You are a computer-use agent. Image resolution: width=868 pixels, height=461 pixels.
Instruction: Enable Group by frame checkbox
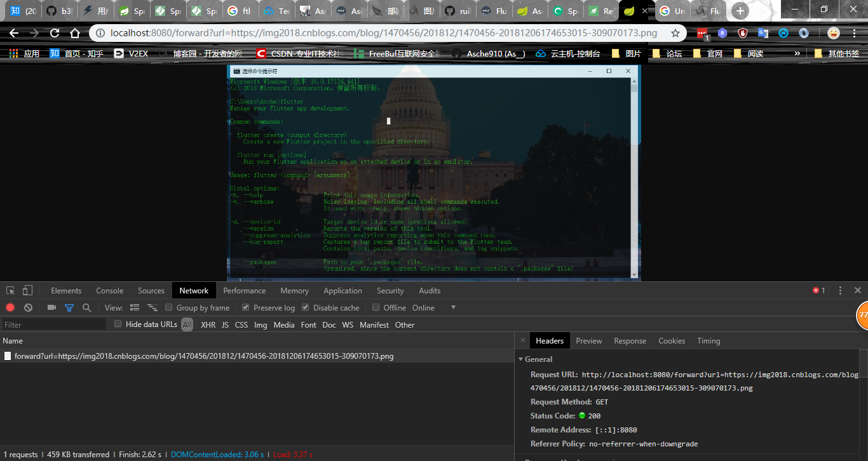[169, 307]
